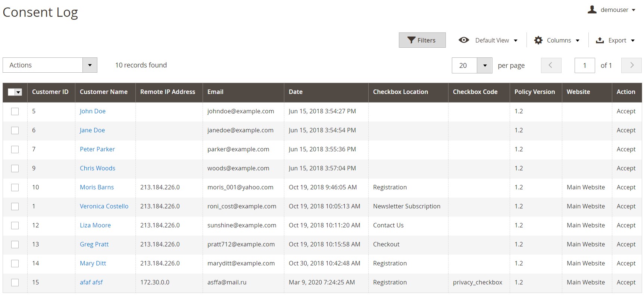Click the demouser account avatar icon
This screenshot has width=644, height=296.
click(x=592, y=10)
